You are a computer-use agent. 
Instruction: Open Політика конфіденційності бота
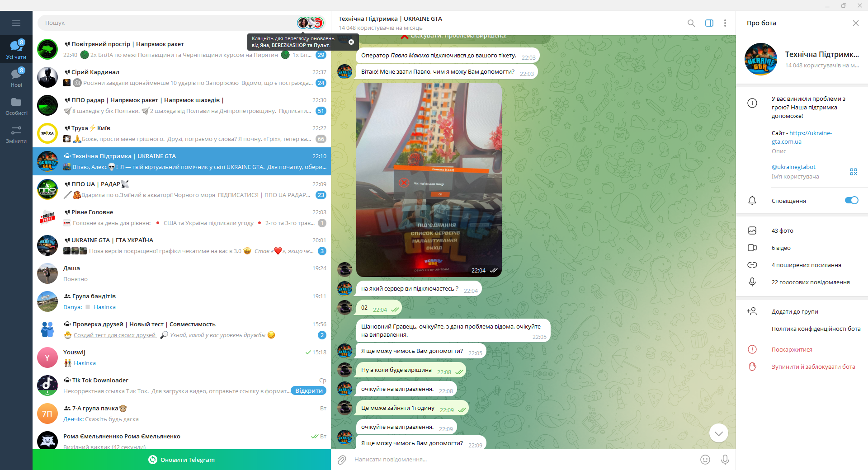pyautogui.click(x=816, y=329)
